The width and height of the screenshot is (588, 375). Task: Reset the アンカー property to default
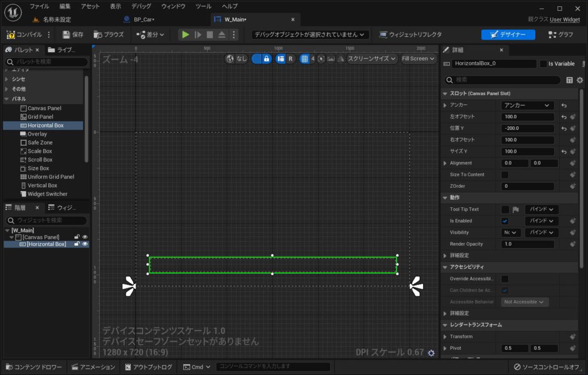(x=564, y=105)
